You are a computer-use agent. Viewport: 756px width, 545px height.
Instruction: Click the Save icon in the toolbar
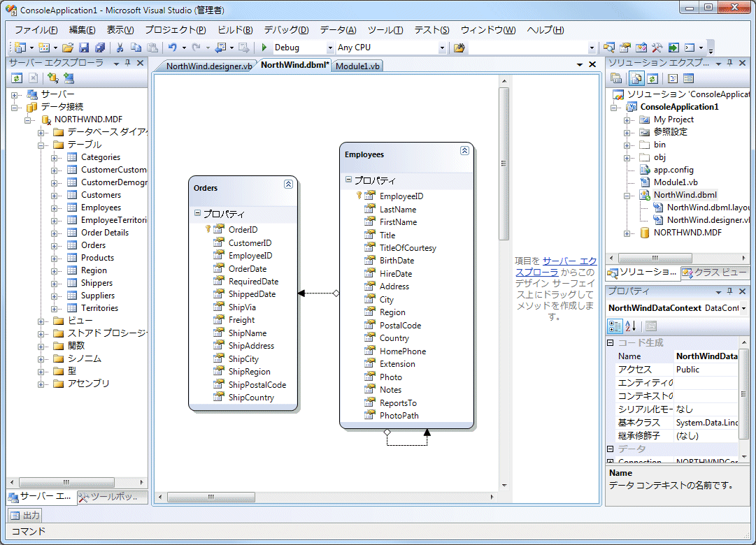tap(84, 48)
